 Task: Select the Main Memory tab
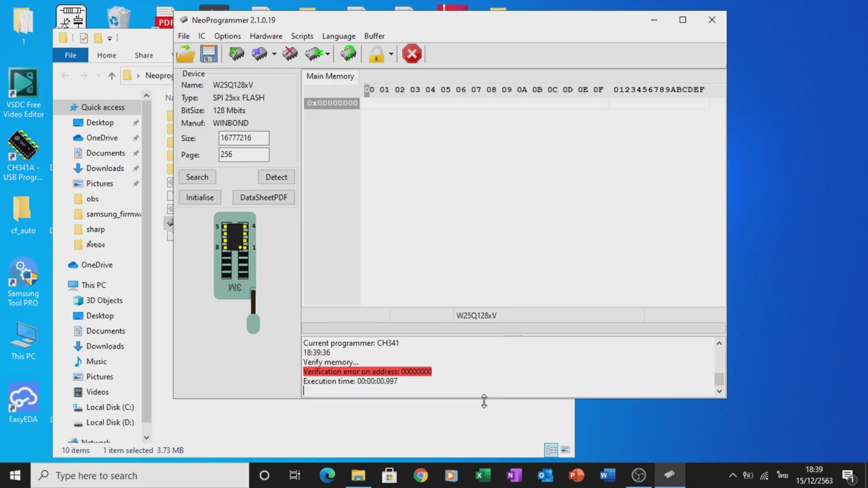[x=330, y=76]
